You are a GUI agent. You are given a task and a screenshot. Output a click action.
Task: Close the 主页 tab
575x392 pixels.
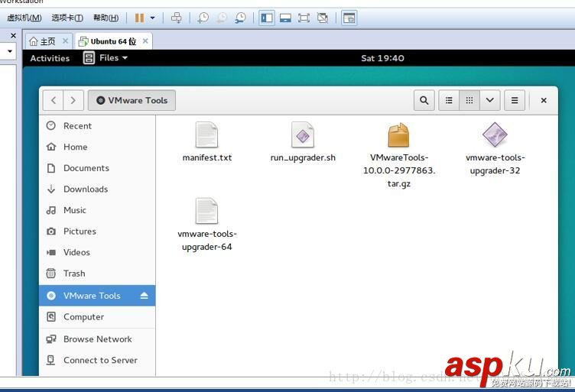65,40
